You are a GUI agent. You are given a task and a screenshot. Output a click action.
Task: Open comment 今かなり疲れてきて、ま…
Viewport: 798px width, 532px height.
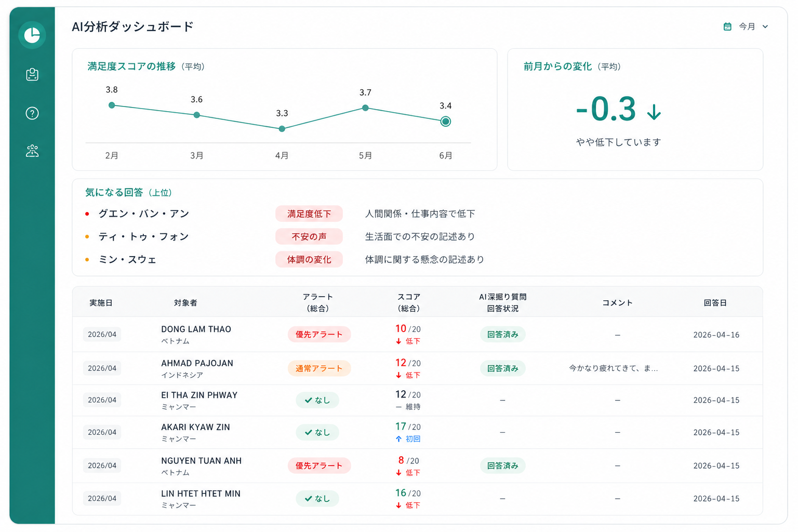[614, 368]
